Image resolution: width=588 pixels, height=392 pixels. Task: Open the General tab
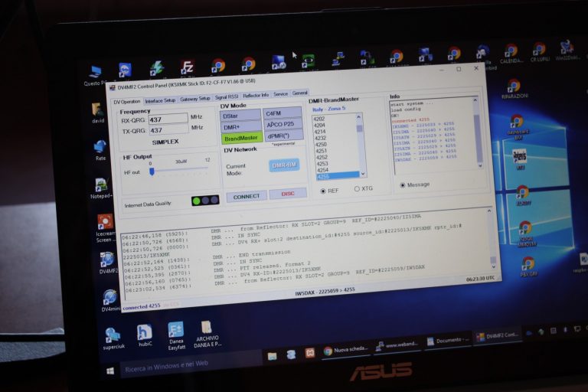point(299,93)
